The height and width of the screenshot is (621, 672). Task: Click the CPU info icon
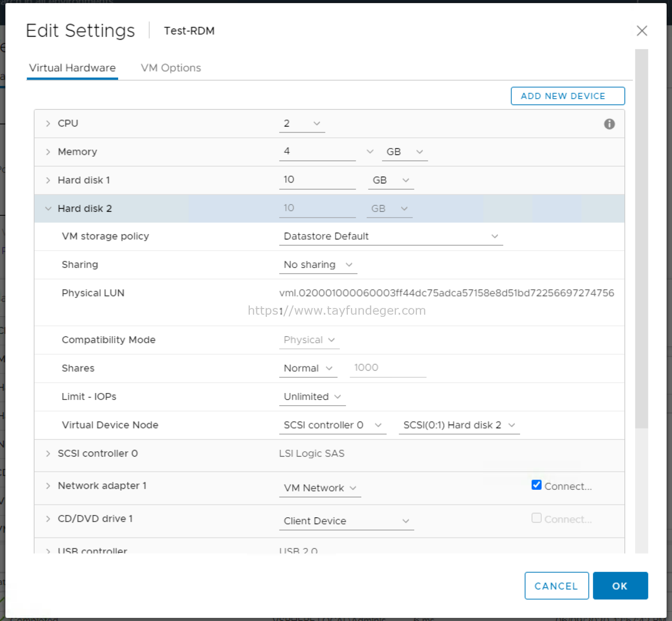tap(609, 124)
